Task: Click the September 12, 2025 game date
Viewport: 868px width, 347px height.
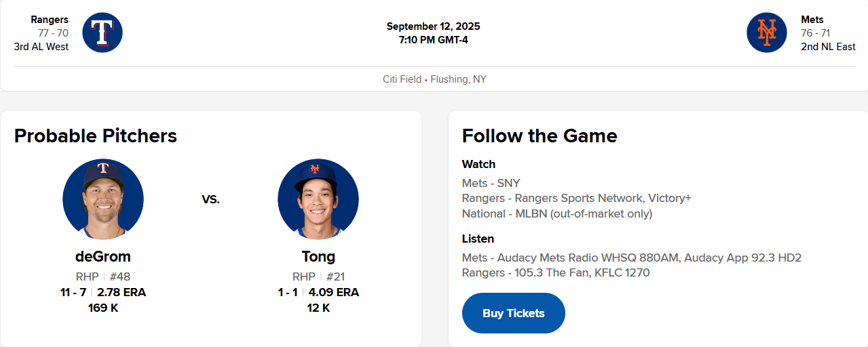Action: pyautogui.click(x=433, y=26)
